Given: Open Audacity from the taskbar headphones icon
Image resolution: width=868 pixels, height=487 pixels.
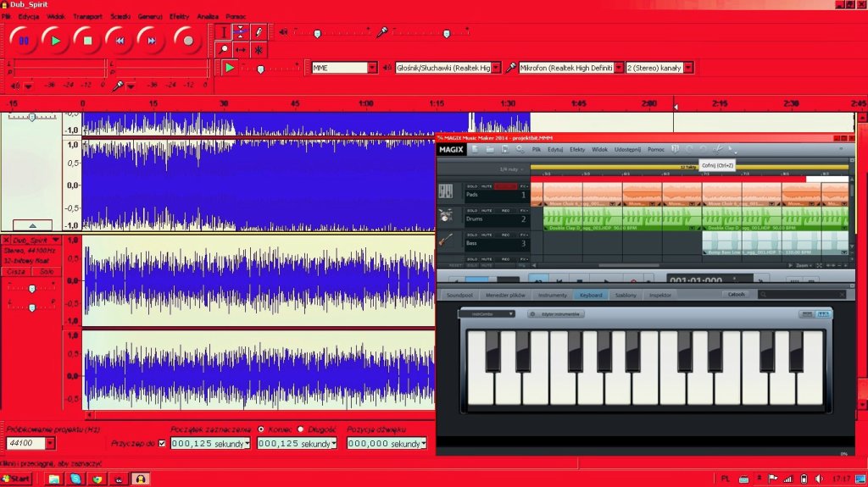Looking at the screenshot, I should click(x=140, y=479).
